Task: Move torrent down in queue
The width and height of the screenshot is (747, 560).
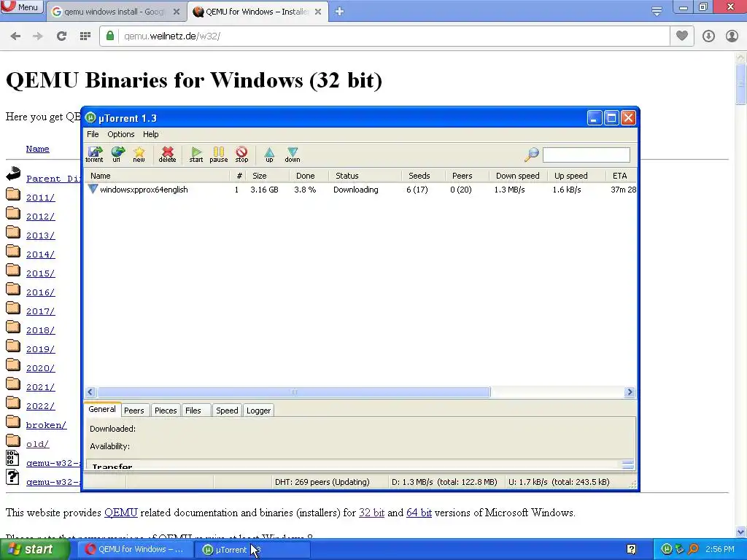Action: pyautogui.click(x=293, y=155)
